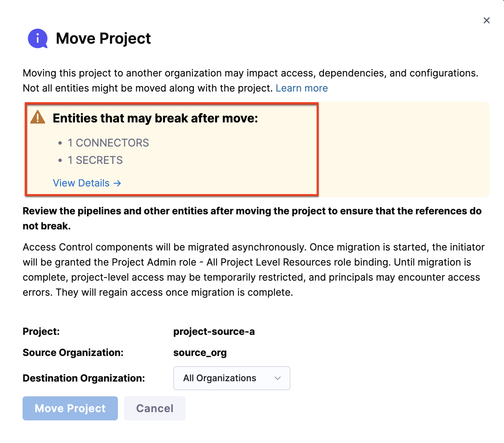Click the Access Control migration paragraph
504x443 pixels.
(x=253, y=270)
